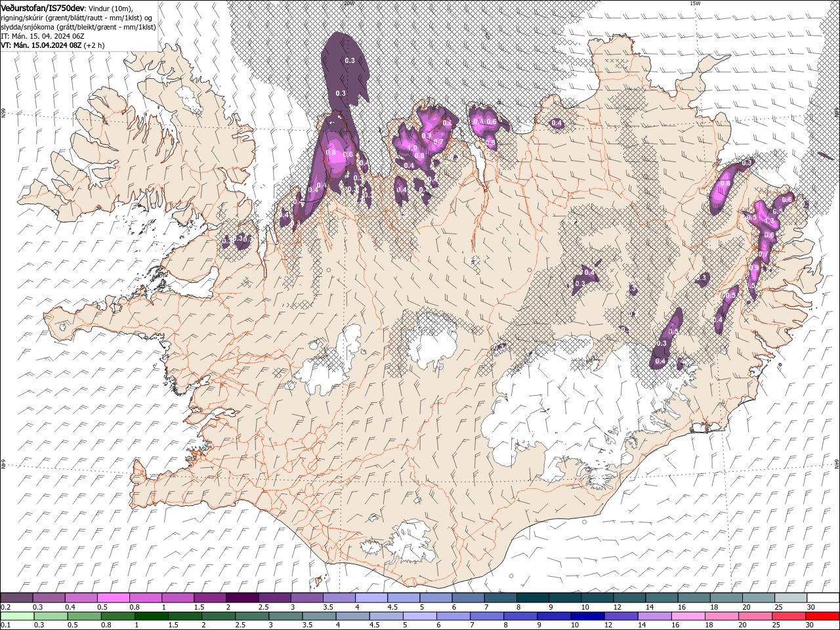Select the 25 coral-red lower legend swatch
840x630 pixels.
[x=789, y=616]
